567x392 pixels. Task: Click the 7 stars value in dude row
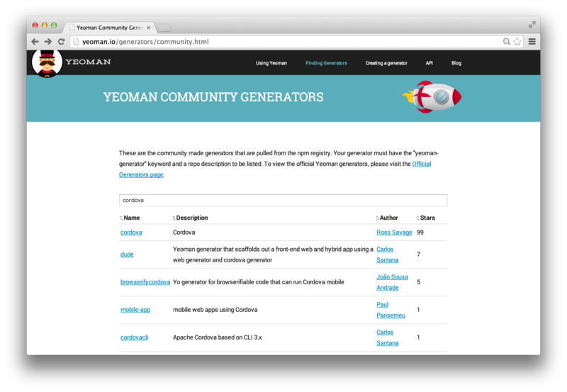coord(418,254)
